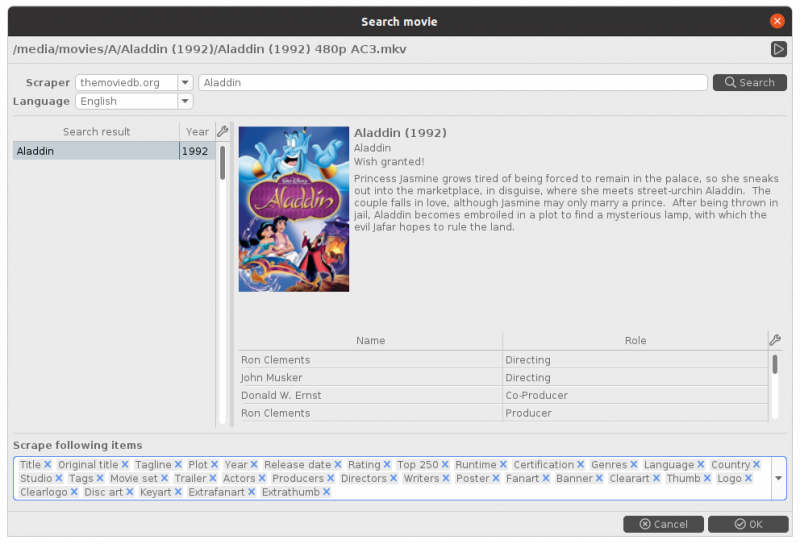Remove the Title scrape item
The height and width of the screenshot is (544, 800).
pyautogui.click(x=47, y=464)
